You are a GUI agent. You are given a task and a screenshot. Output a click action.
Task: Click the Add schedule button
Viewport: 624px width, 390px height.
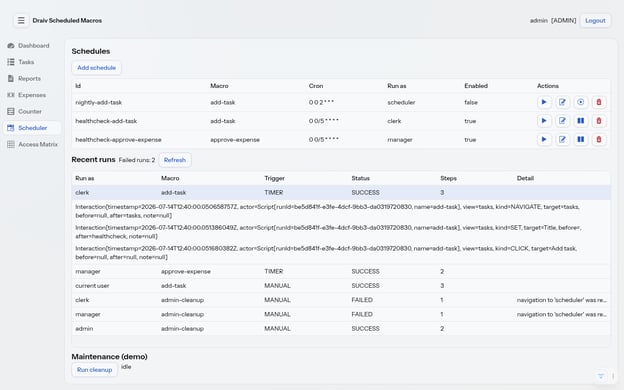pos(96,68)
